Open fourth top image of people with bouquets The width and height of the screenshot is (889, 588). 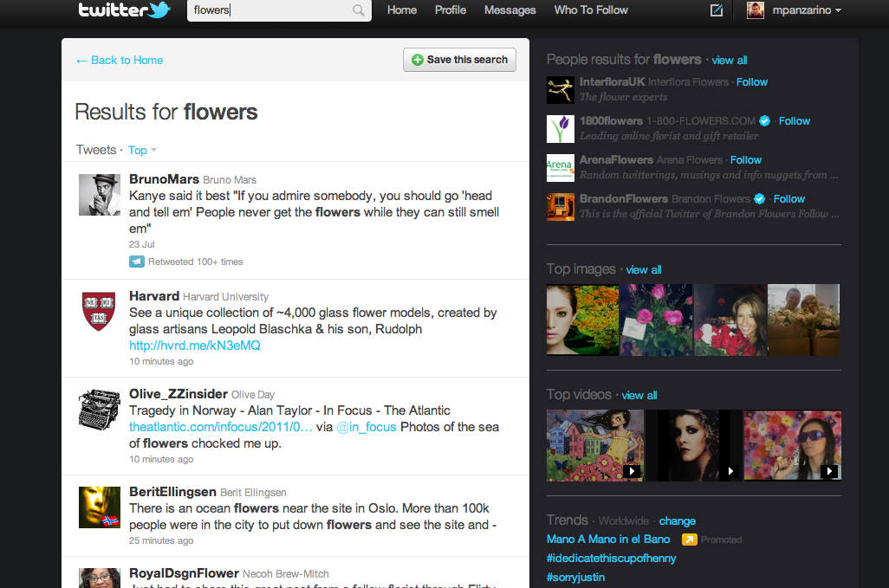click(x=803, y=320)
